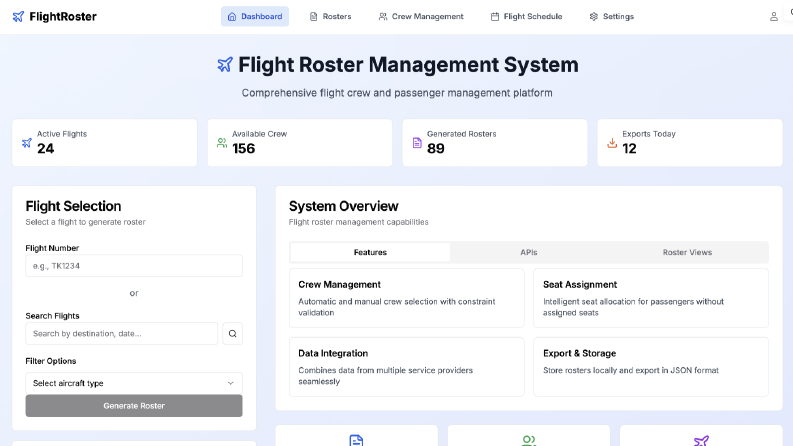This screenshot has width=793, height=446.
Task: Click the value '156' under Available Crew
Action: (244, 149)
